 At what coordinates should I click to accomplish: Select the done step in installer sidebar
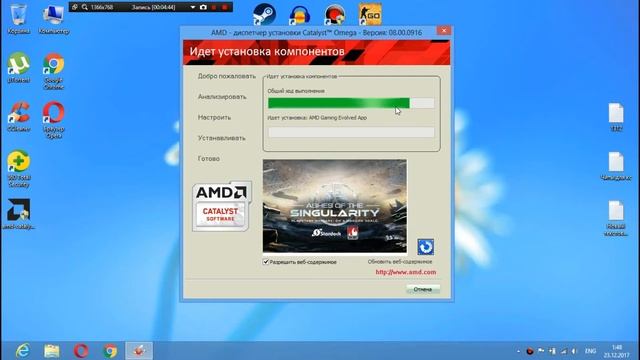coord(209,159)
